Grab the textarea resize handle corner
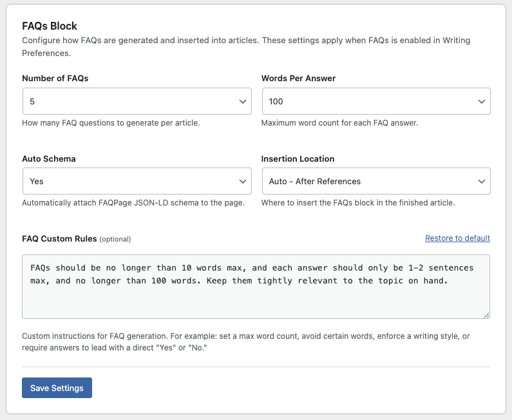512x420 pixels. [486, 315]
